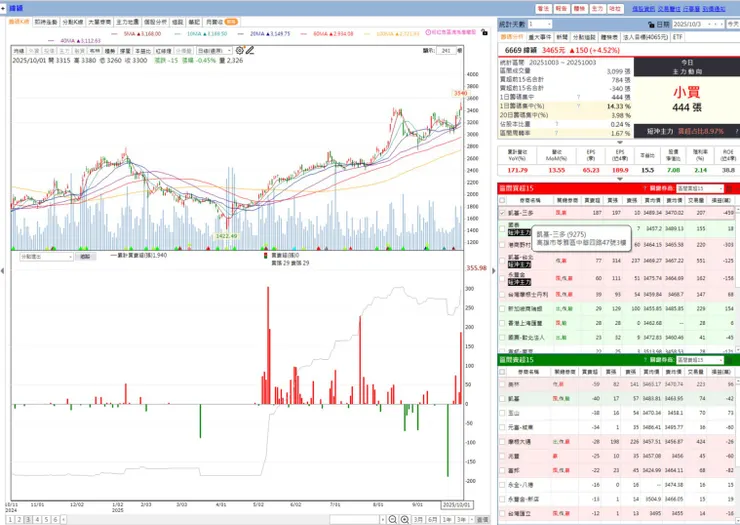Open 關鍵券商 dropdown in buy header

699,188
